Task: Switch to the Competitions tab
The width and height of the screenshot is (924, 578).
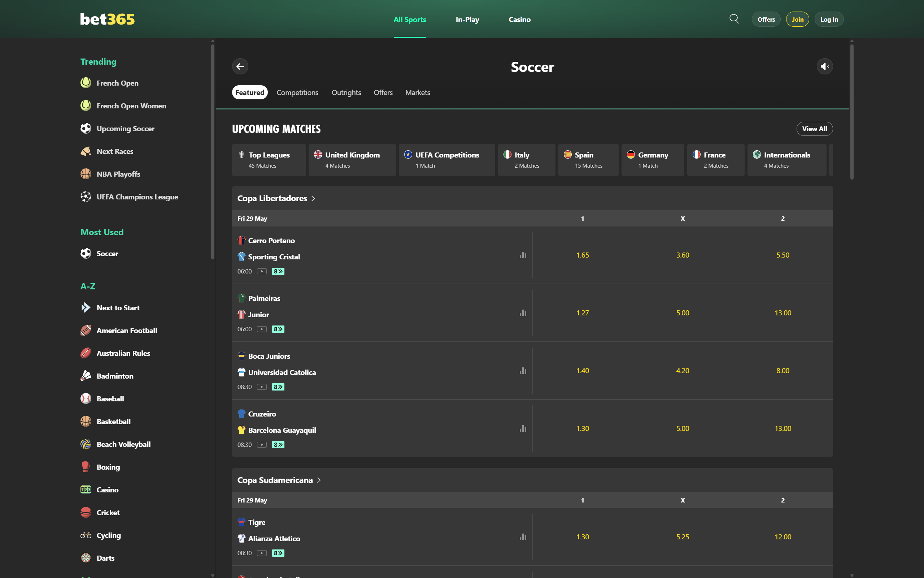Action: point(297,92)
